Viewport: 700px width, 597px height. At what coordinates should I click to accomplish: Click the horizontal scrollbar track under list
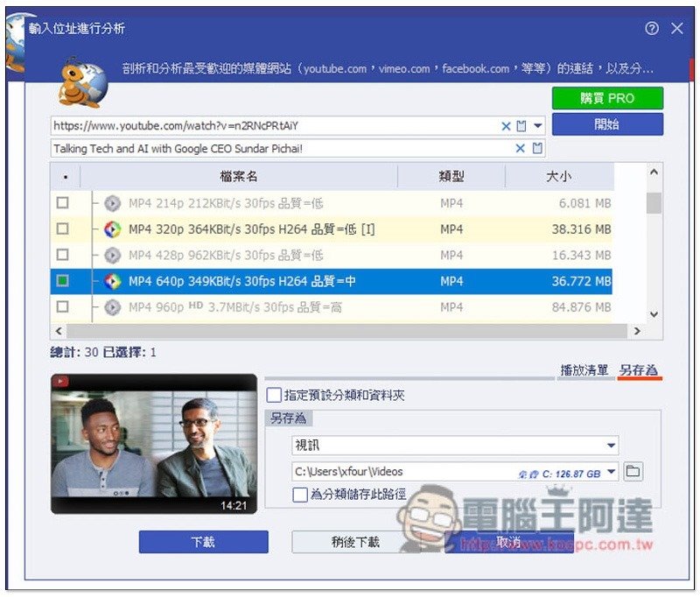tap(346, 331)
